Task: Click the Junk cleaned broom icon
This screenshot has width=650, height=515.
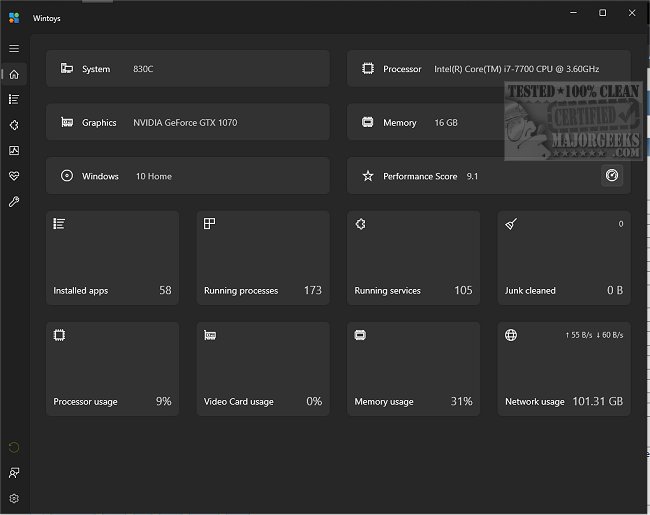Action: point(511,224)
